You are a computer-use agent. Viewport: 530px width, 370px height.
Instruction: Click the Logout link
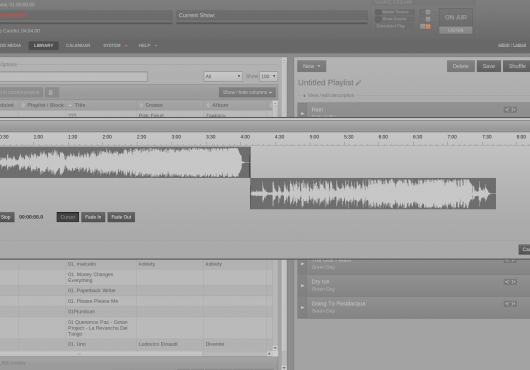coord(520,45)
